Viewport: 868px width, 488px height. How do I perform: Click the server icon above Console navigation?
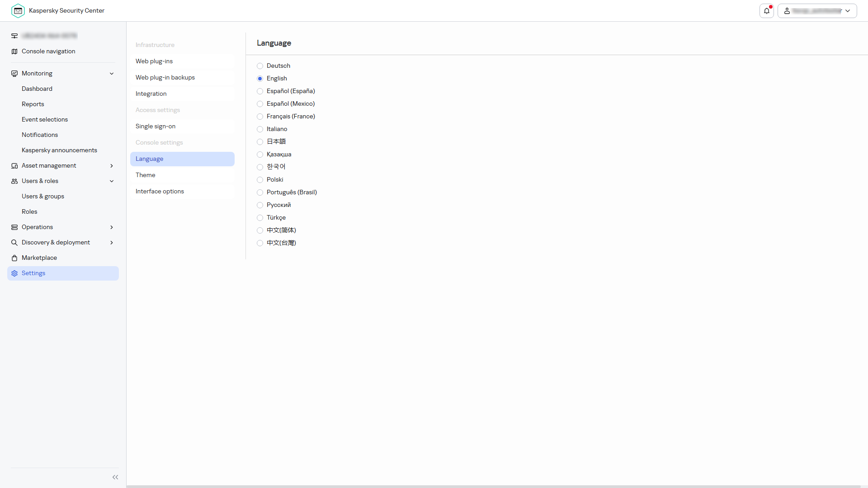pyautogui.click(x=14, y=36)
